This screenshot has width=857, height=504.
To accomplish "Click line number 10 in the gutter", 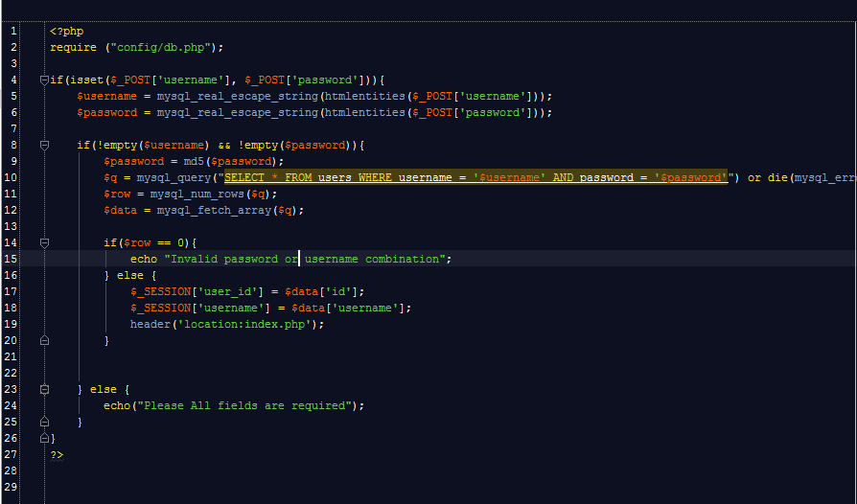I will coord(11,177).
